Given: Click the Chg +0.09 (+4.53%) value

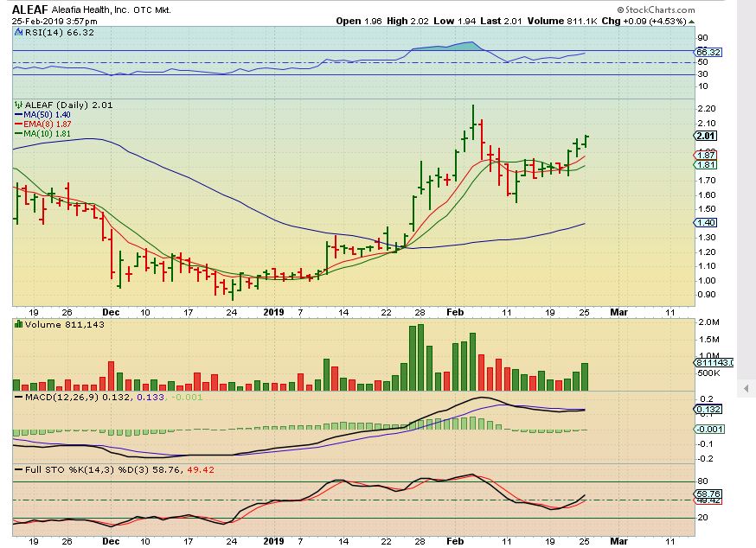Looking at the screenshot, I should [x=644, y=22].
